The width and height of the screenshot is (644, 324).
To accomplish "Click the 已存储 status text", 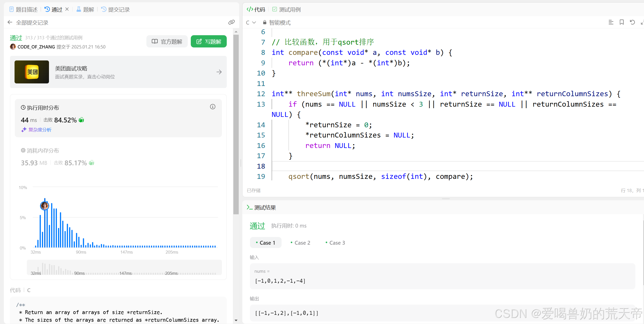I will 254,190.
